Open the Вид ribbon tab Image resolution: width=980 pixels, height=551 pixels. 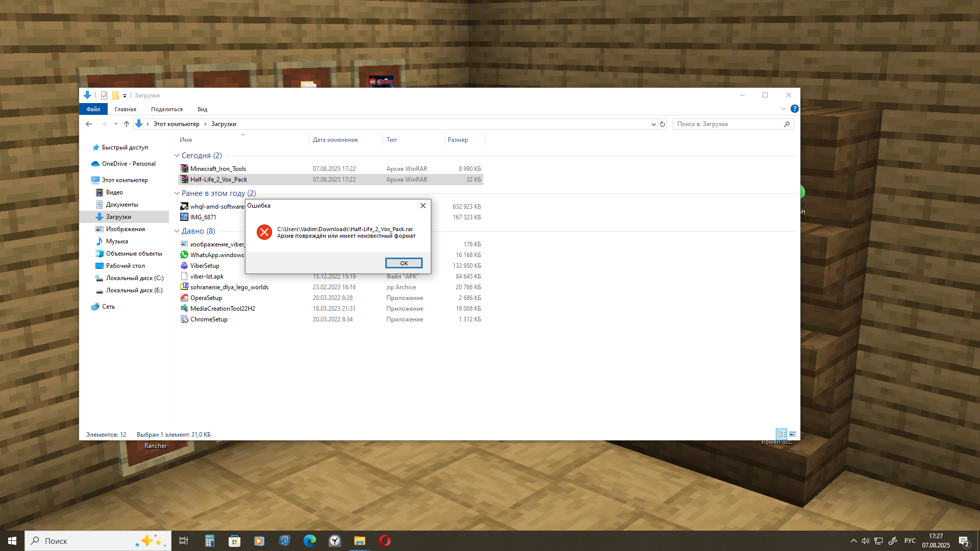202,109
